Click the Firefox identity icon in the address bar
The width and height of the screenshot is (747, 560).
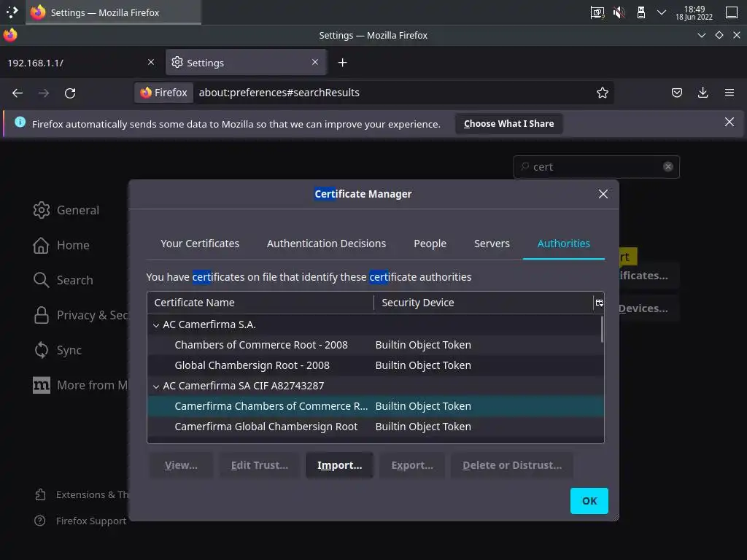pos(164,93)
